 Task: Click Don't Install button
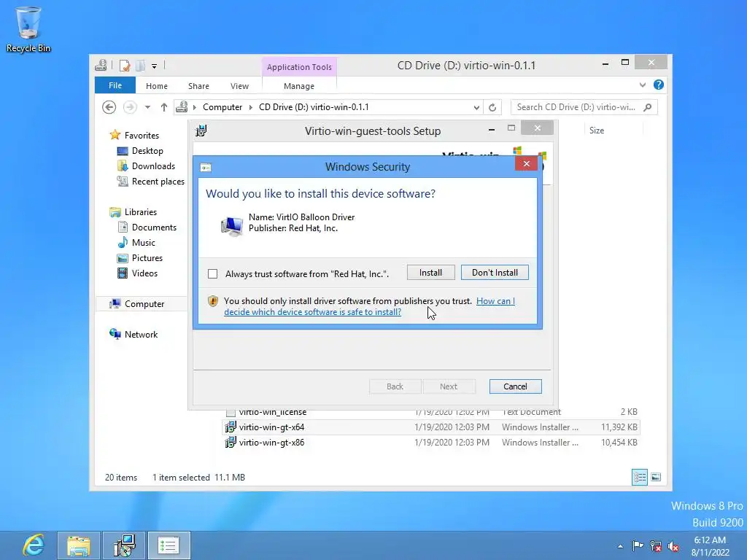[x=495, y=273]
